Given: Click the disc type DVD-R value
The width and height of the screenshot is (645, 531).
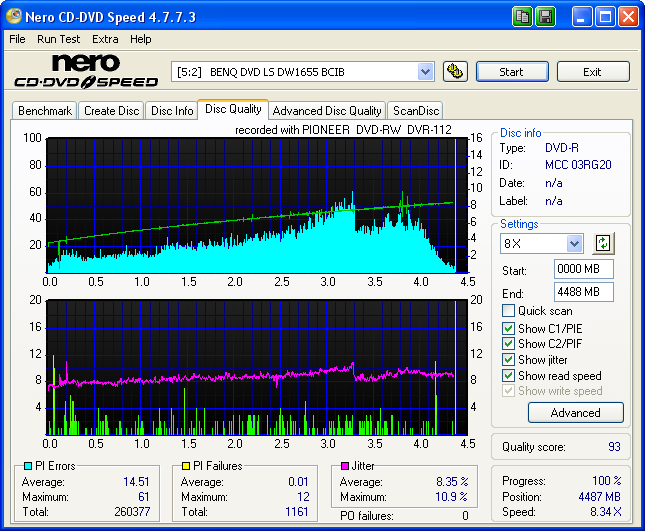Looking at the screenshot, I should pyautogui.click(x=561, y=148).
